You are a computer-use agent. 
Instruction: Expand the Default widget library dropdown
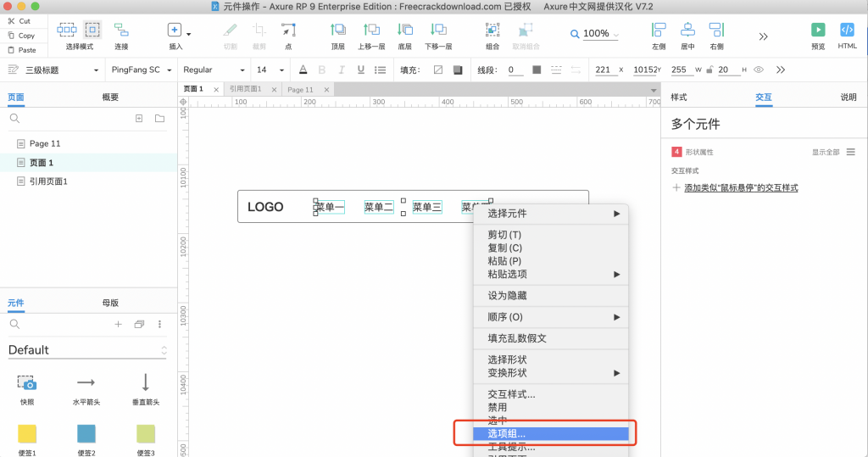(x=164, y=350)
